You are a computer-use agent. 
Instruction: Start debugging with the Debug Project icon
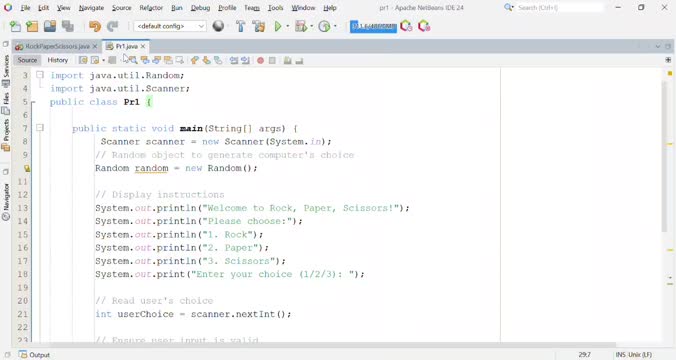coord(300,26)
